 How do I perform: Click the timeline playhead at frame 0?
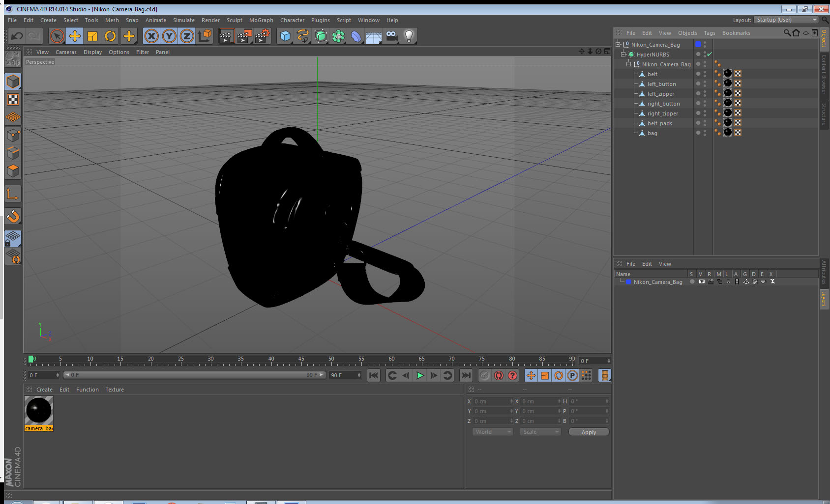pyautogui.click(x=31, y=359)
